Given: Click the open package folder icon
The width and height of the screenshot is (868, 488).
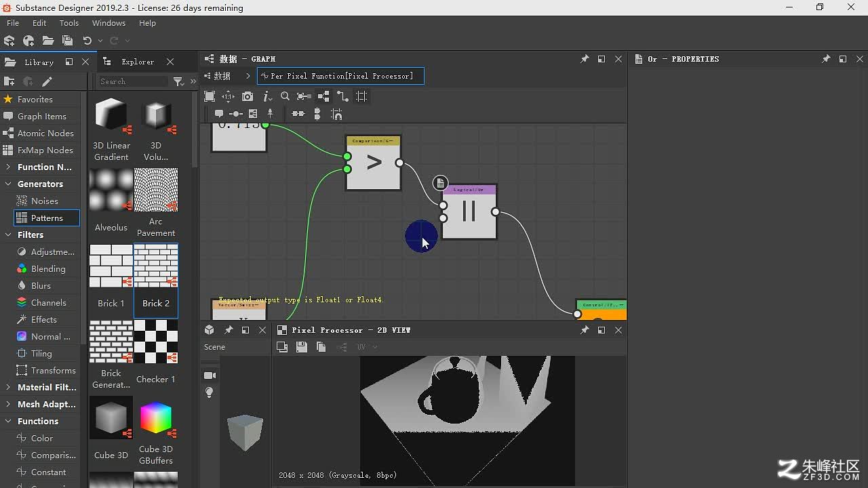Looking at the screenshot, I should click(x=48, y=41).
